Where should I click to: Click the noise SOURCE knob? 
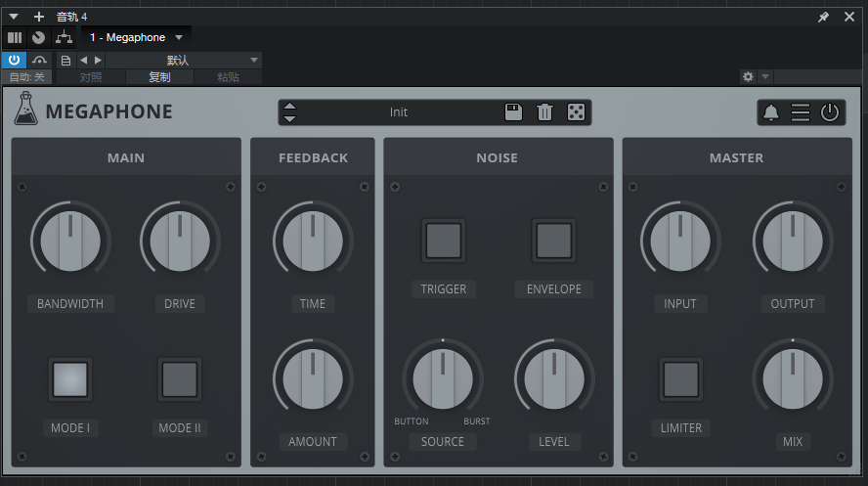coord(443,378)
